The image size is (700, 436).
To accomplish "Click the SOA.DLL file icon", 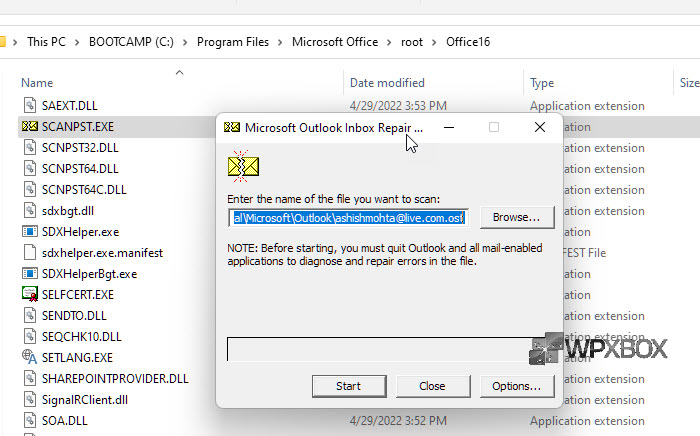I will tap(29, 420).
